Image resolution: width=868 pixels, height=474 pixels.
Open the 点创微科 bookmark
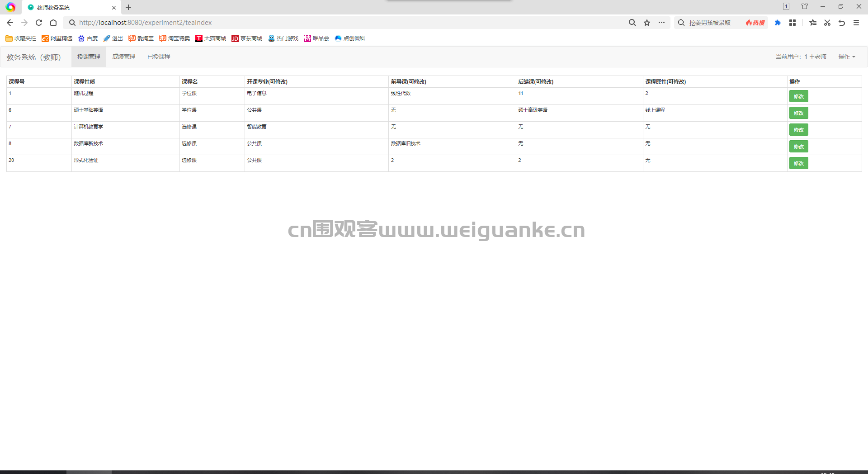click(x=350, y=38)
